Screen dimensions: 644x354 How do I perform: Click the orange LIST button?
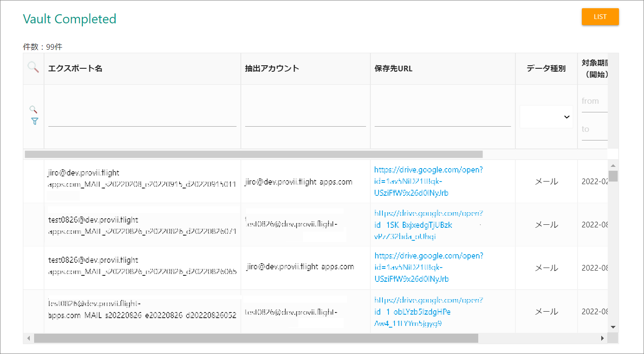(x=600, y=17)
